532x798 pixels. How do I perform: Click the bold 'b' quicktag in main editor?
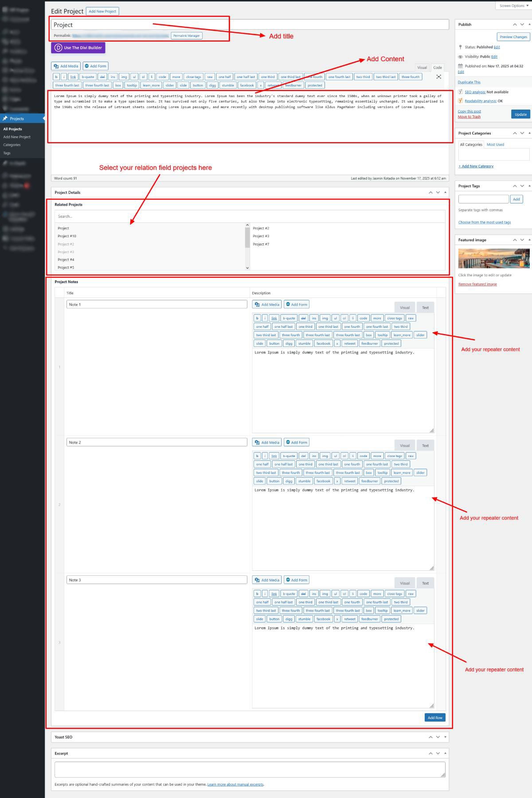(x=56, y=77)
